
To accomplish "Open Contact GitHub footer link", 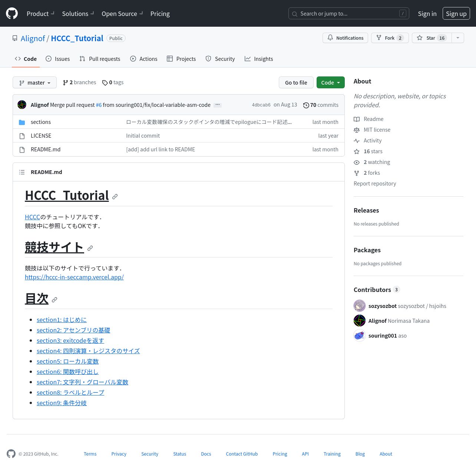I will point(242,454).
